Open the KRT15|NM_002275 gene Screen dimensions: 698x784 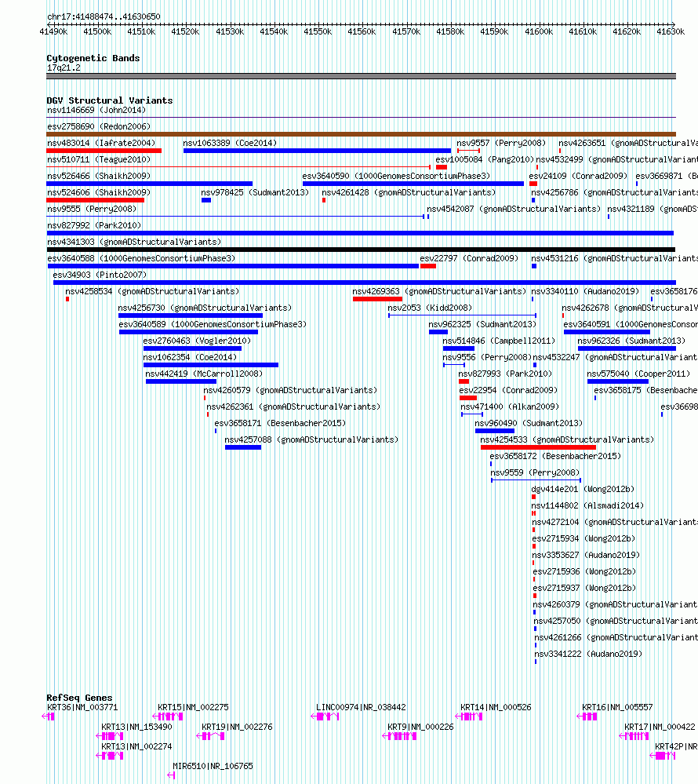click(194, 708)
